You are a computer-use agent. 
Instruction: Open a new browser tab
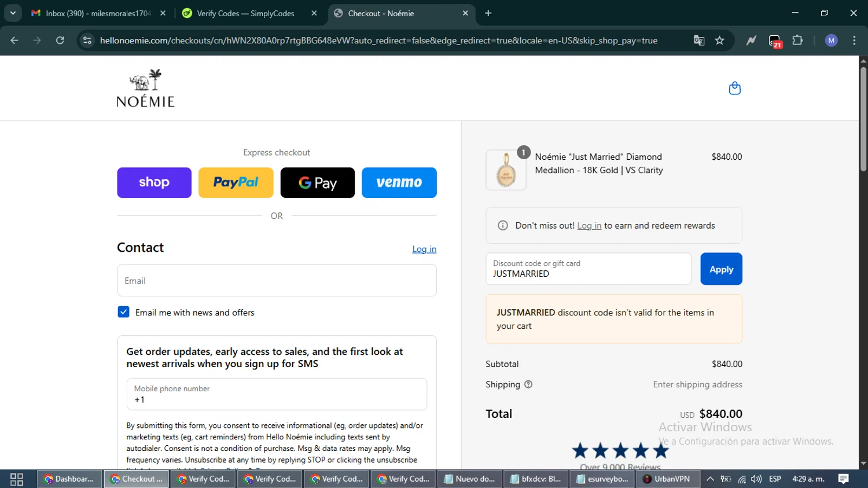point(488,13)
